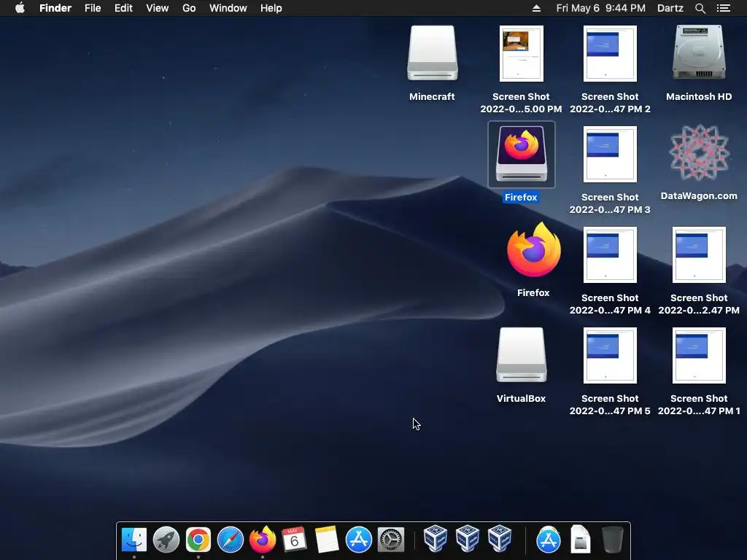Select the DataWagon.com desktop icon

(x=699, y=153)
